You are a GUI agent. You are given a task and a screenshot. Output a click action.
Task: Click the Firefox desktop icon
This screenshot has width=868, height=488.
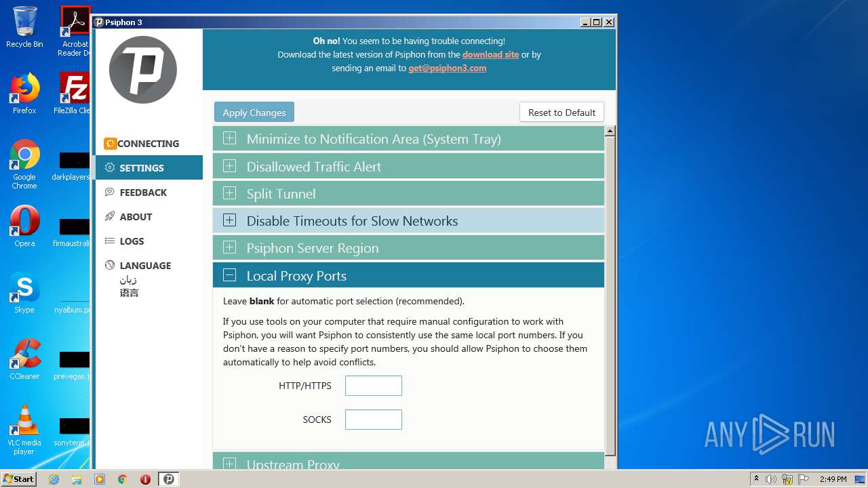click(x=24, y=94)
